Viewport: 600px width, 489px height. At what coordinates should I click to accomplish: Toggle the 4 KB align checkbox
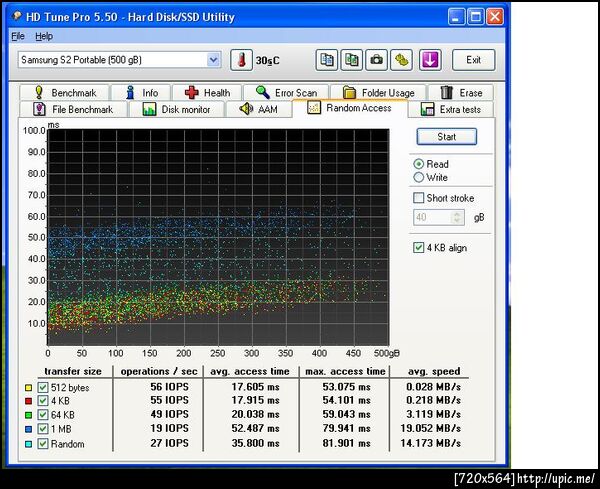pyautogui.click(x=419, y=248)
